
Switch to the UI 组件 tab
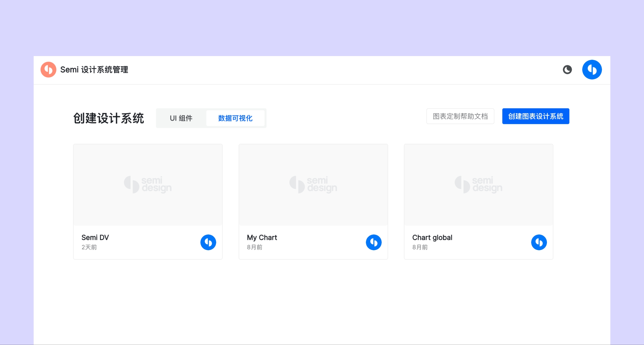(181, 118)
